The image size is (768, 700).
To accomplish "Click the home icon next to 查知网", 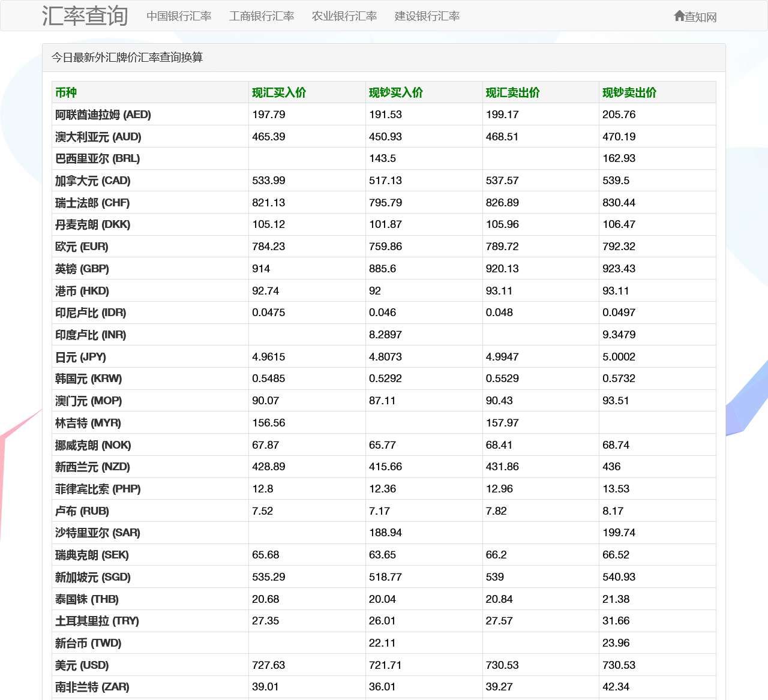I will (x=679, y=17).
